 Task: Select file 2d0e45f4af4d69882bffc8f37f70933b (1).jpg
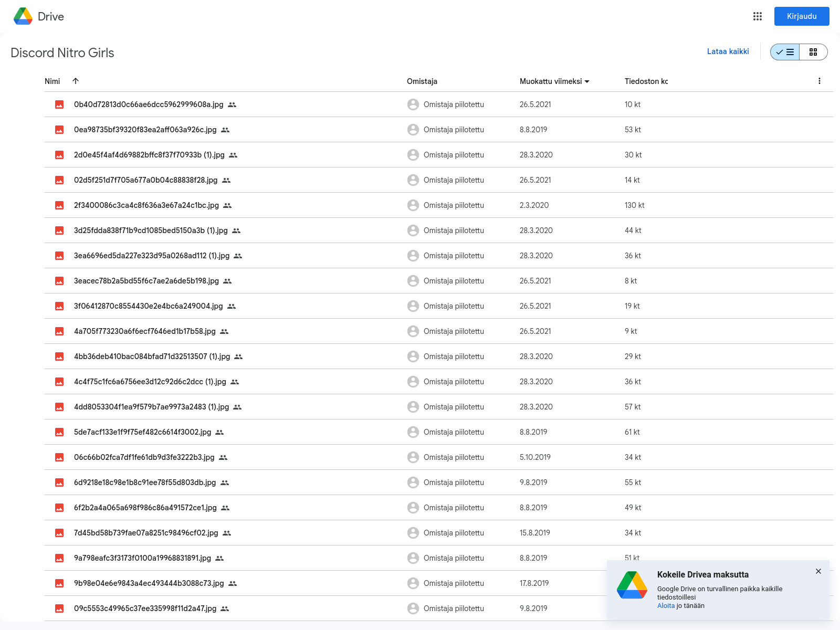pos(149,155)
